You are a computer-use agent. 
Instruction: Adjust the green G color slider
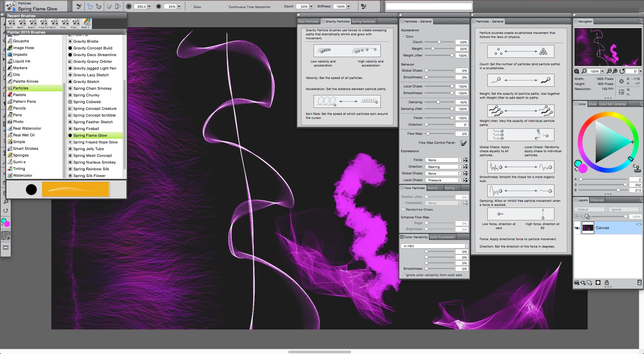tap(603, 185)
